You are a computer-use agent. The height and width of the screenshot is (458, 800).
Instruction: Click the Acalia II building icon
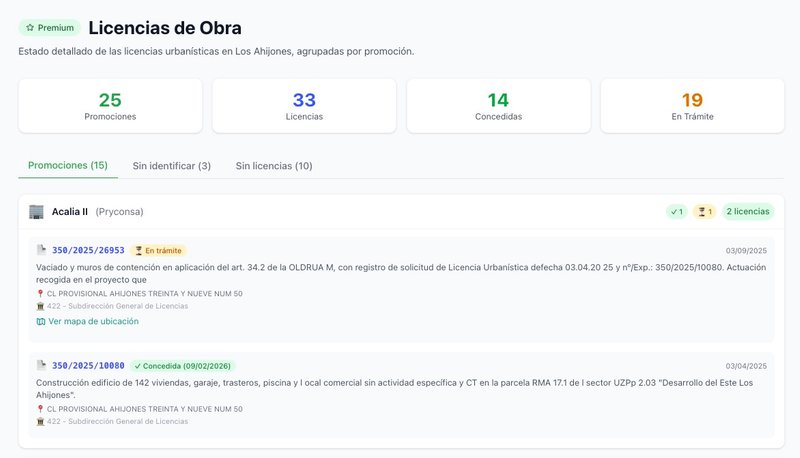36,212
